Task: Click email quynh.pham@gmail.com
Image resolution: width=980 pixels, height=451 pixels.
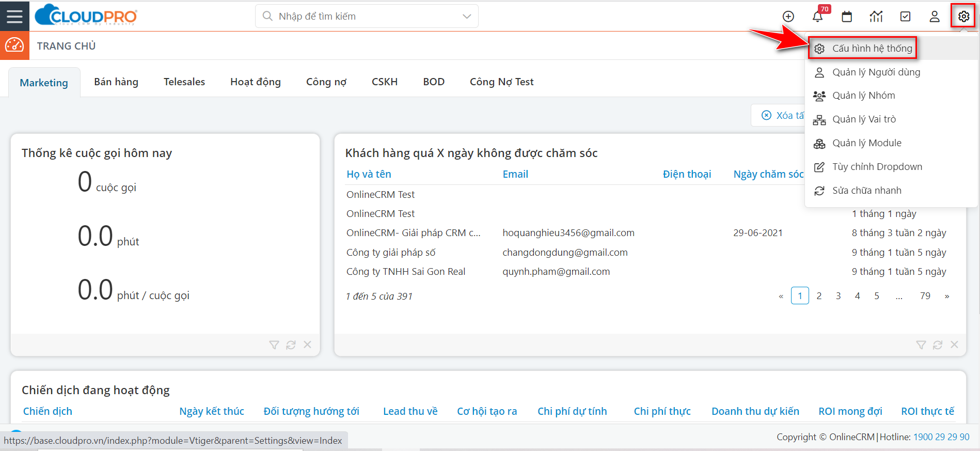Action: coord(556,271)
